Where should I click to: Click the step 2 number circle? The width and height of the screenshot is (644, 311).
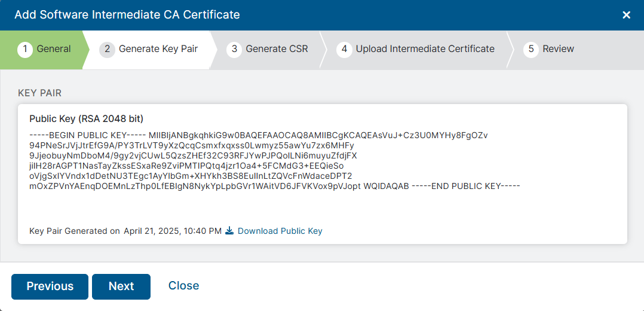pyautogui.click(x=107, y=49)
